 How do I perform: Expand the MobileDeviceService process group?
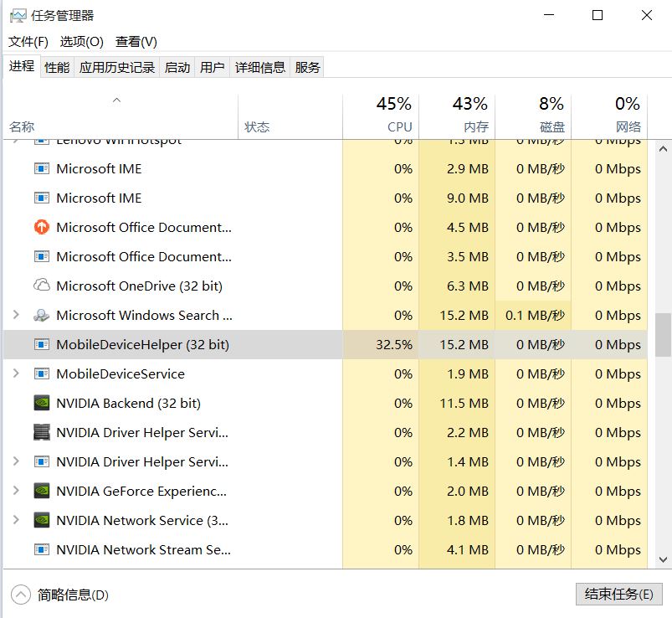(x=16, y=373)
